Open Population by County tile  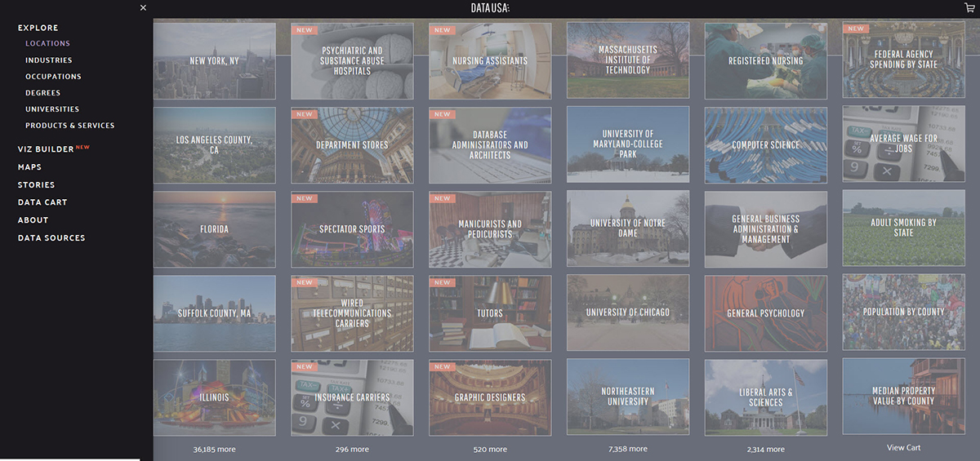pos(903,313)
